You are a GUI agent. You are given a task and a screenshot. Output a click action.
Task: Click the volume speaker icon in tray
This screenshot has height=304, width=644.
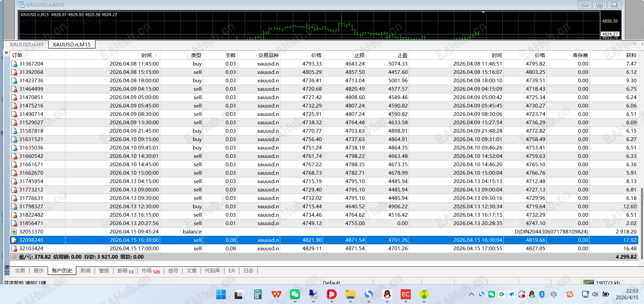595,294
